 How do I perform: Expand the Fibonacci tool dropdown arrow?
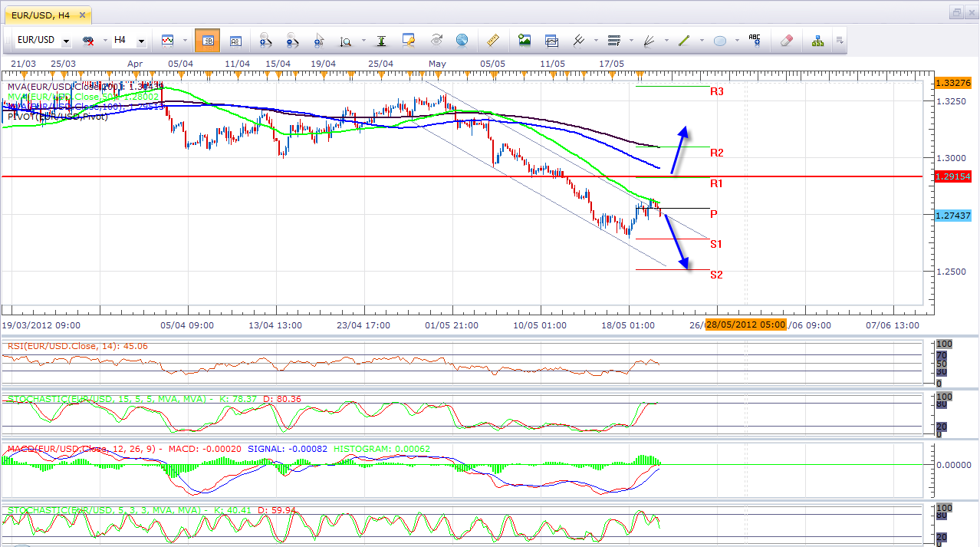(x=631, y=41)
